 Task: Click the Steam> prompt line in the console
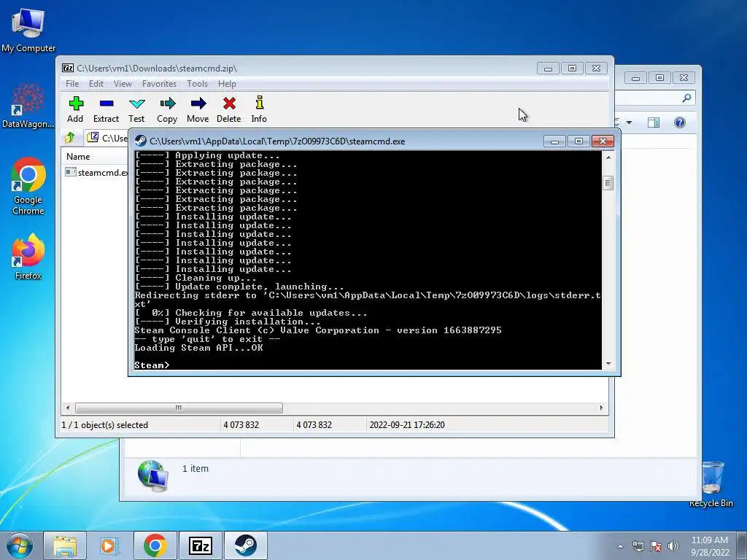pyautogui.click(x=152, y=365)
